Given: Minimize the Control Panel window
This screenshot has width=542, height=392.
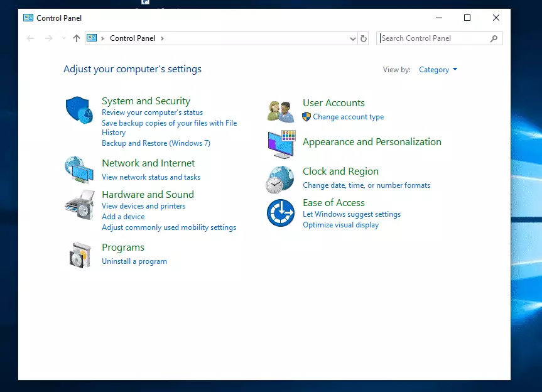Looking at the screenshot, I should click(x=439, y=18).
